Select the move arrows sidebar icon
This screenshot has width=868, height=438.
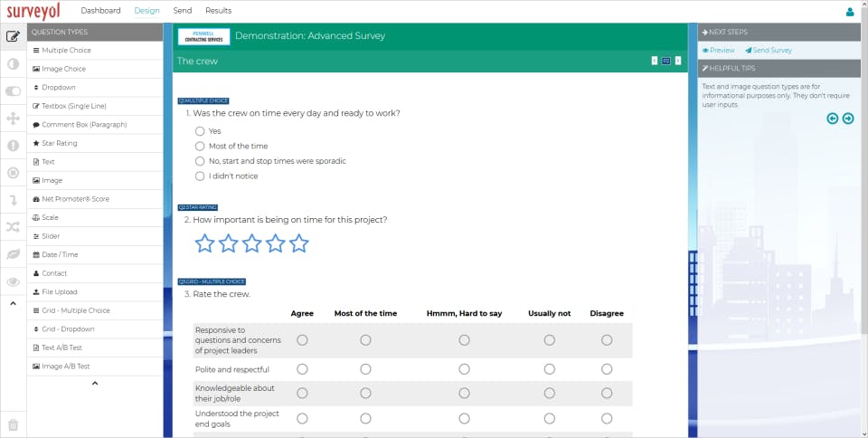pos(14,118)
